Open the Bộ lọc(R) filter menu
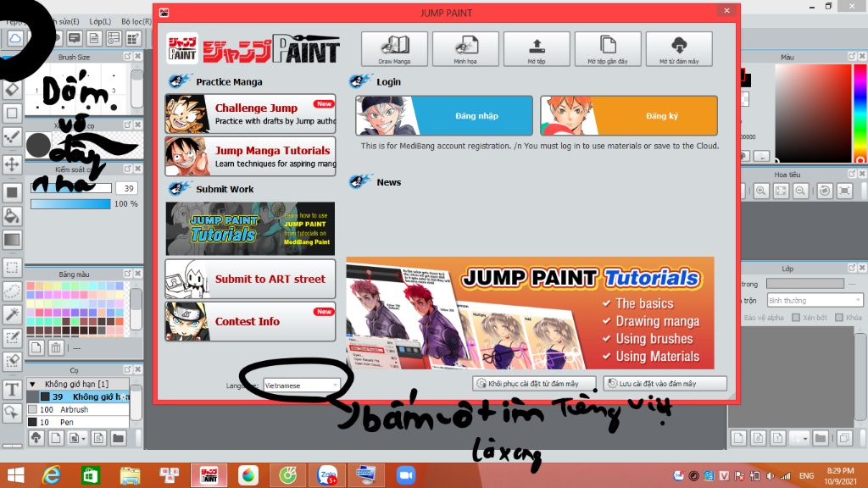The width and height of the screenshot is (868, 488). click(x=136, y=21)
